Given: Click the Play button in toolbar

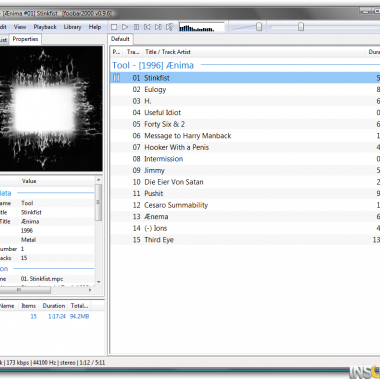Looking at the screenshot, I should tap(125, 27).
